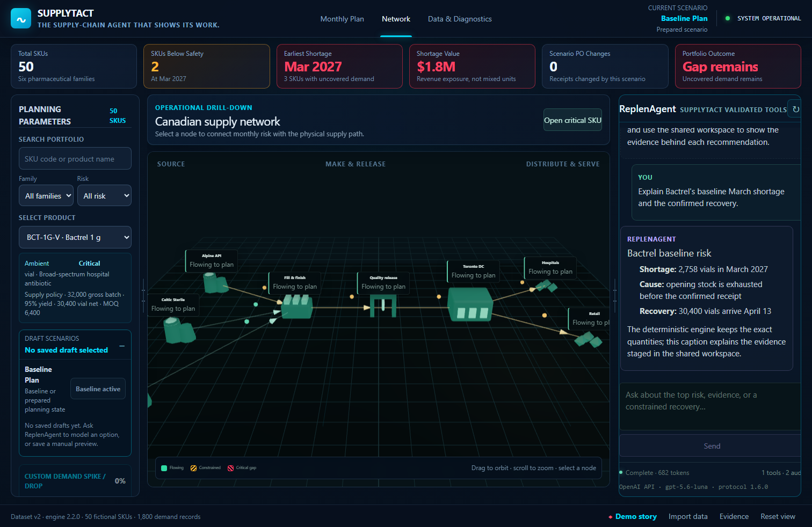The image size is (812, 527).
Task: Click the Recovery: 30,400 vials line
Action: click(x=705, y=311)
